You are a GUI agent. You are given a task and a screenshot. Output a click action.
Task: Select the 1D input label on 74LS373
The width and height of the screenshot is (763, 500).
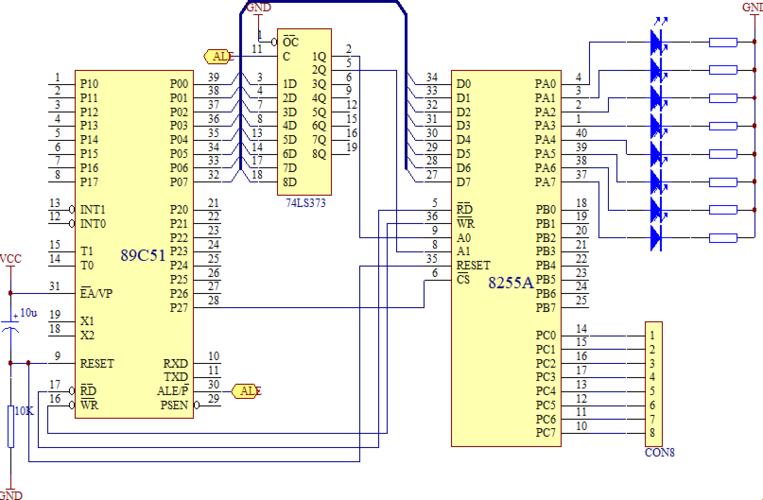click(290, 84)
